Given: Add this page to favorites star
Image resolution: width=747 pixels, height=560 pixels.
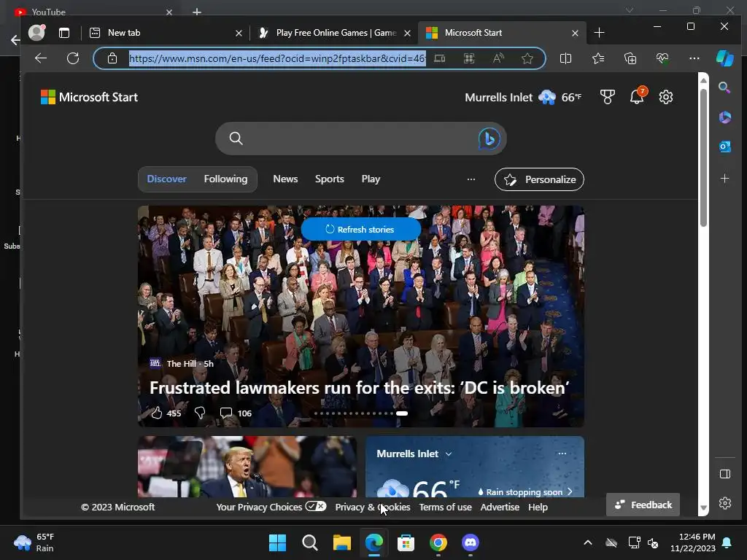Looking at the screenshot, I should (527, 58).
